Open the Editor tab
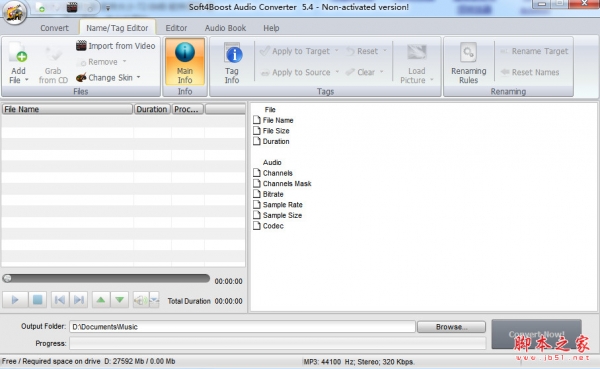The height and width of the screenshot is (369, 600). 176,28
